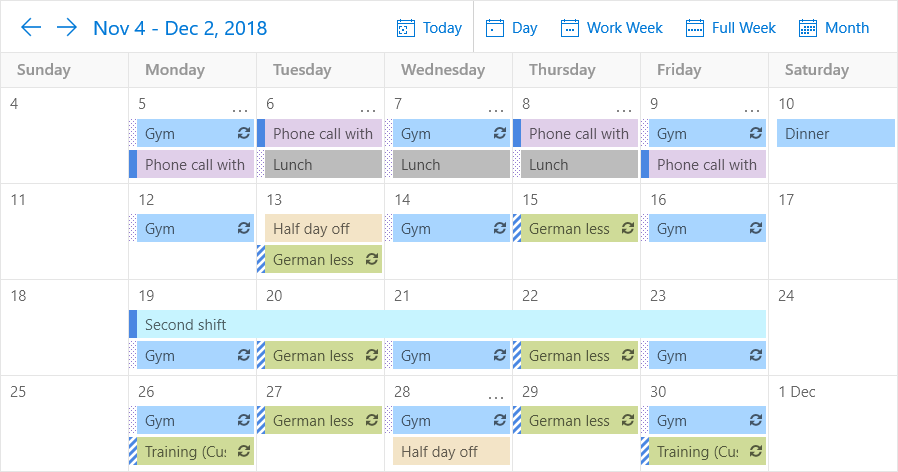The width and height of the screenshot is (898, 472).
Task: Go to next period with forward arrow
Action: pyautogui.click(x=67, y=27)
